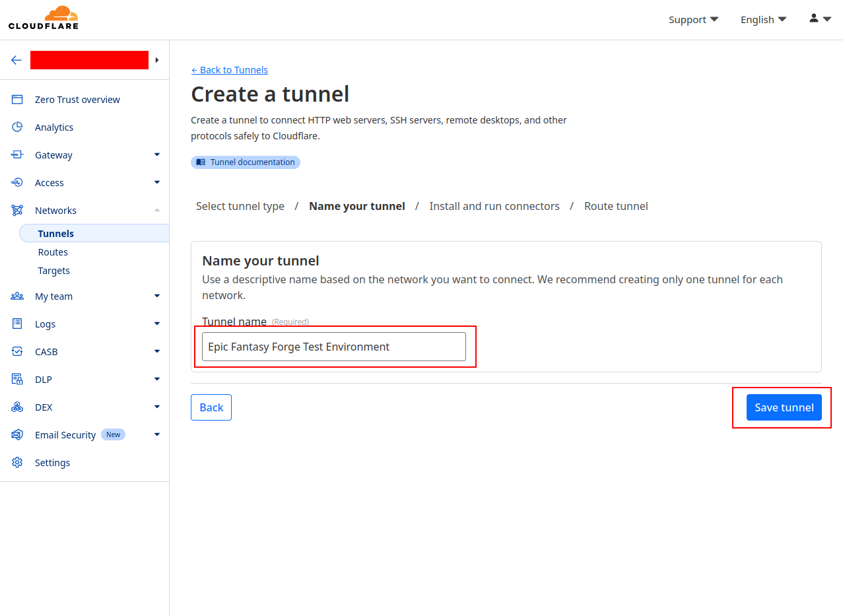
Task: Click the back arrow icon beside account name
Action: 17,60
